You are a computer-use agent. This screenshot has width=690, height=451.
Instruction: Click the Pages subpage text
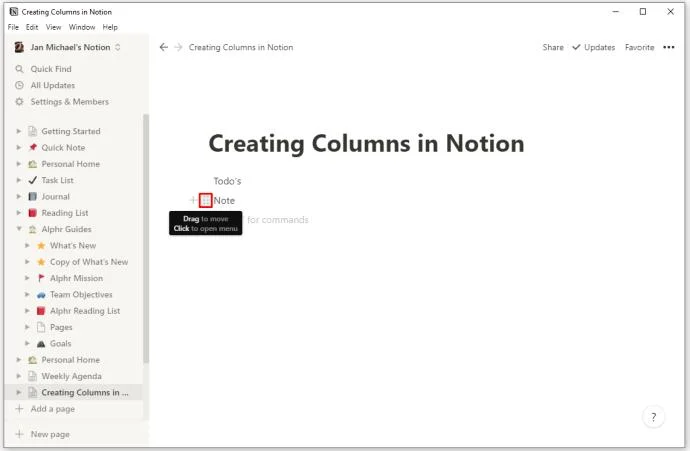tap(61, 327)
